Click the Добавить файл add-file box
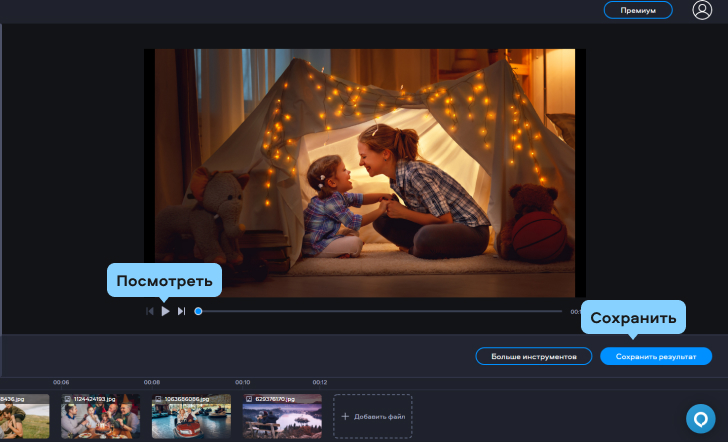Viewport: 728px width, 442px height. [x=372, y=416]
